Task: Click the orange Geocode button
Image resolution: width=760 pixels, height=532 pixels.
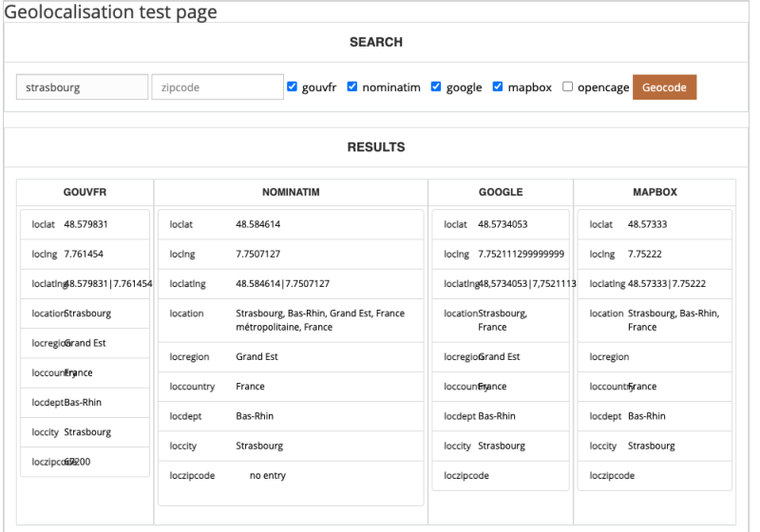Action: (664, 87)
